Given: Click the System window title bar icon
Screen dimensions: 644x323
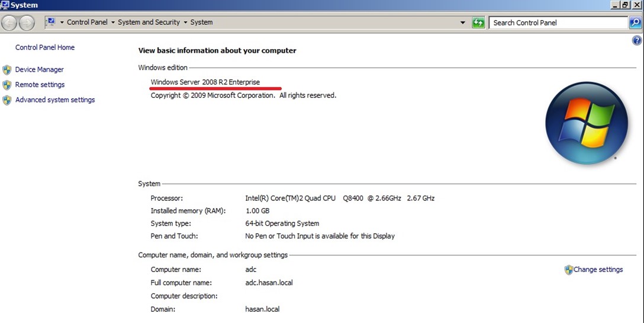Looking at the screenshot, I should coord(5,5).
